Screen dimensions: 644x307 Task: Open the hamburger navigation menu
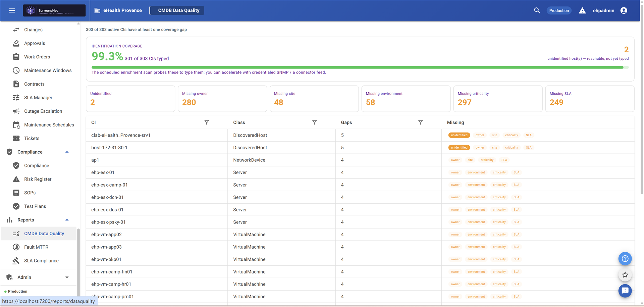pyautogui.click(x=12, y=10)
